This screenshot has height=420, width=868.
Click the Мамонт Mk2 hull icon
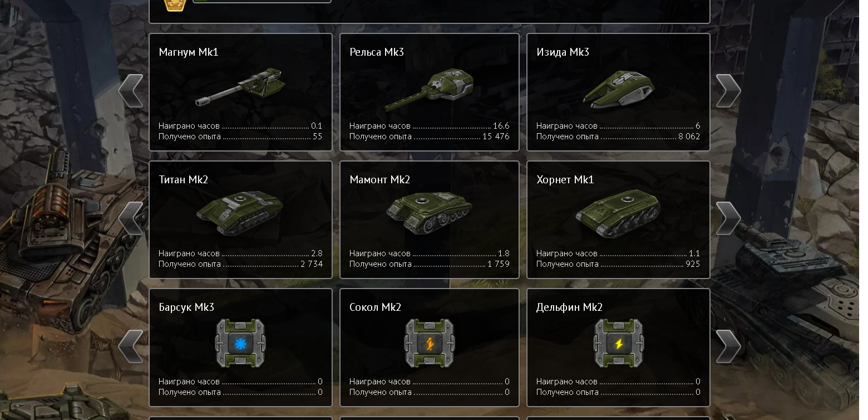click(429, 213)
